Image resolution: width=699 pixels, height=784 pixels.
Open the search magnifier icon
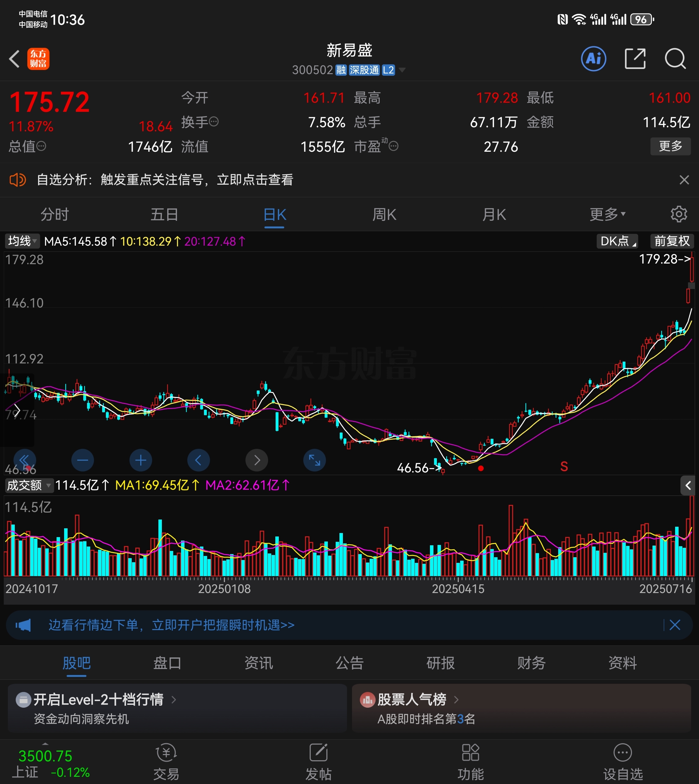pyautogui.click(x=675, y=59)
